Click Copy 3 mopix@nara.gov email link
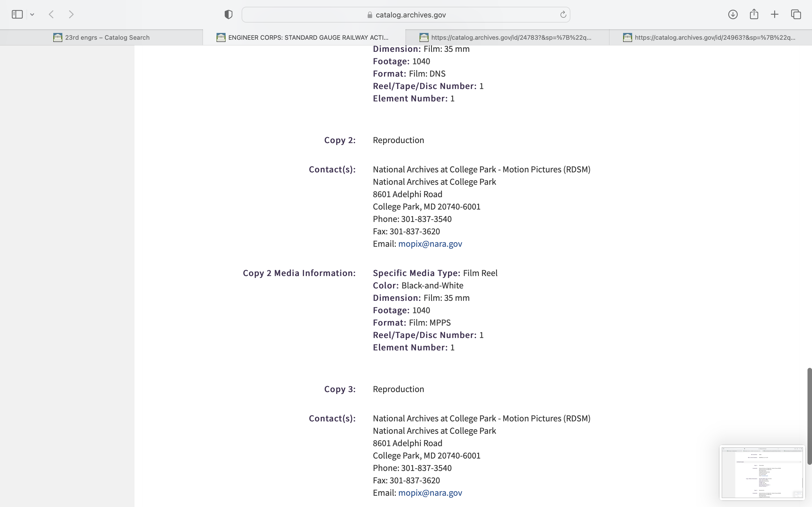 (x=430, y=493)
